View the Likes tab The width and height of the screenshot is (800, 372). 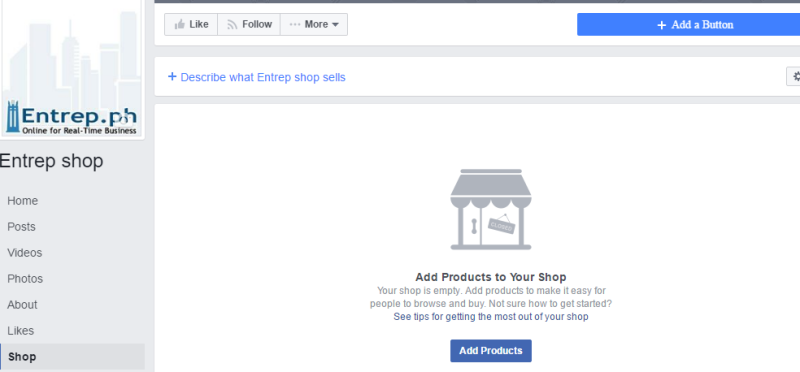pos(20,331)
